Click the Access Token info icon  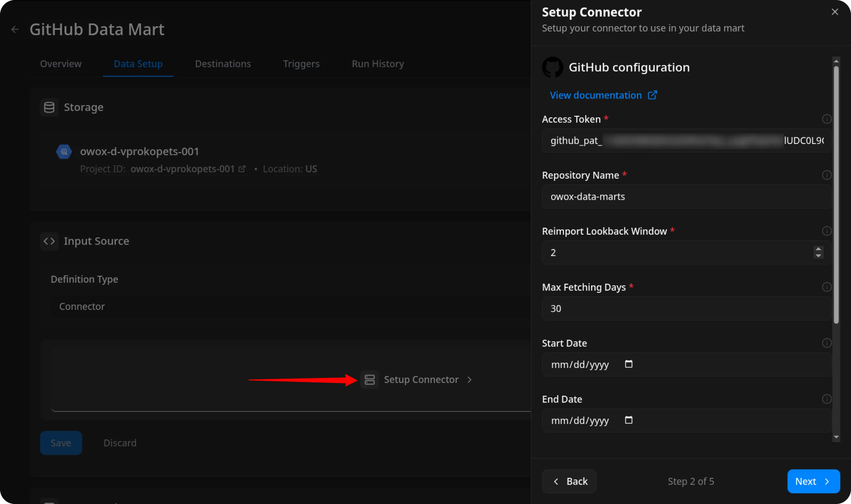pos(826,119)
